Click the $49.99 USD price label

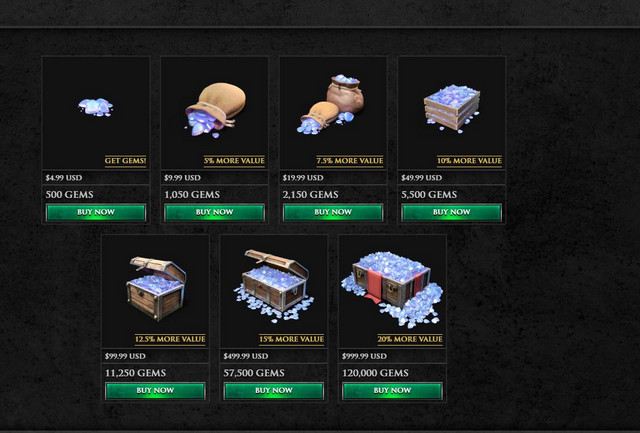[x=422, y=178]
